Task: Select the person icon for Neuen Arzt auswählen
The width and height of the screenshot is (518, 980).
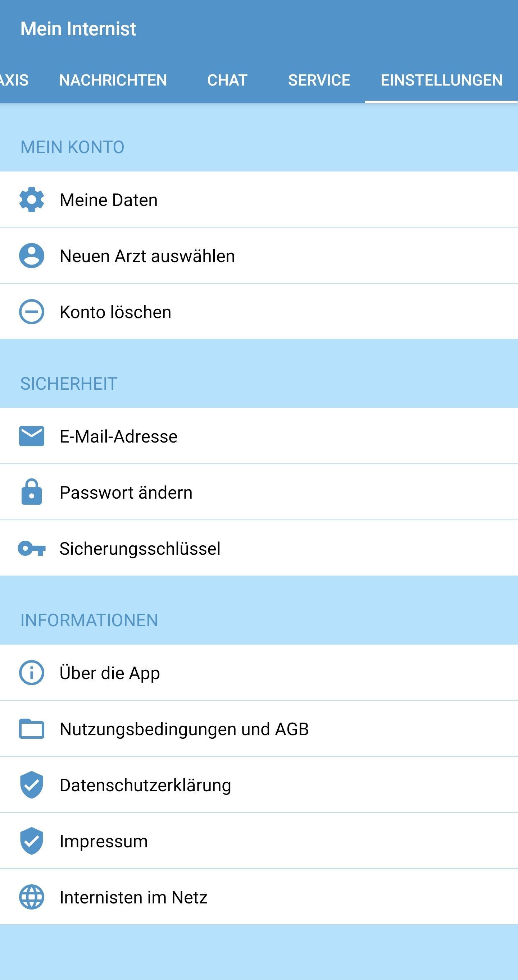Action: pos(32,256)
